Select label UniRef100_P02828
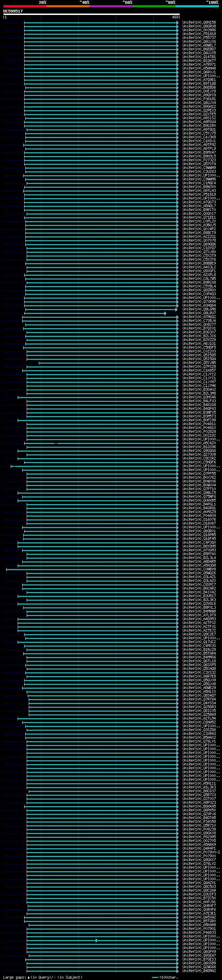Screen dimensions: 222x980 (x=199, y=432)
